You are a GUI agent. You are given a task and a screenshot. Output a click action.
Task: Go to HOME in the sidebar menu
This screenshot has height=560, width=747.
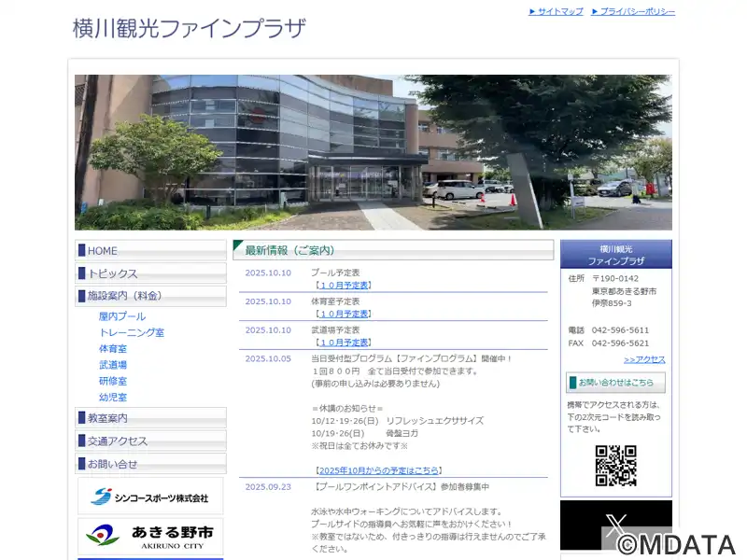(x=103, y=251)
